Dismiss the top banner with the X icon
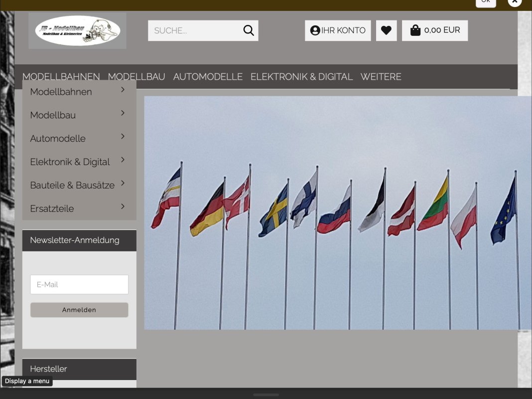 click(515, 2)
